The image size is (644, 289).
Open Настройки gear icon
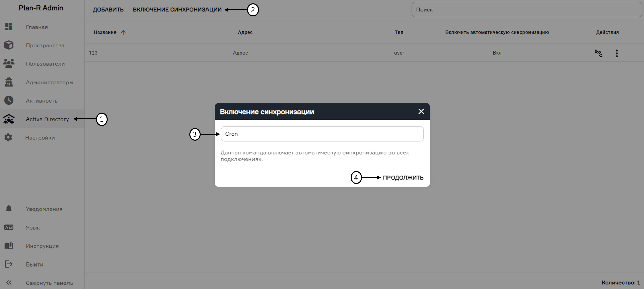click(9, 138)
